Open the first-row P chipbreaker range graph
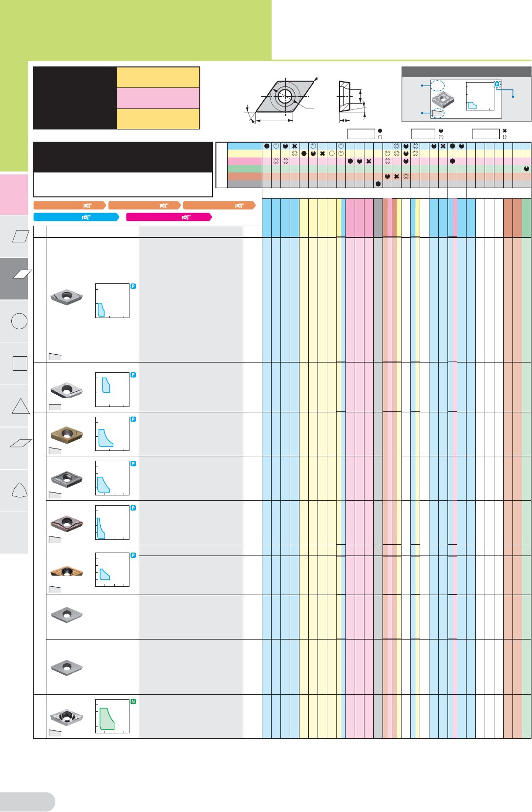This screenshot has width=532, height=812. [112, 301]
